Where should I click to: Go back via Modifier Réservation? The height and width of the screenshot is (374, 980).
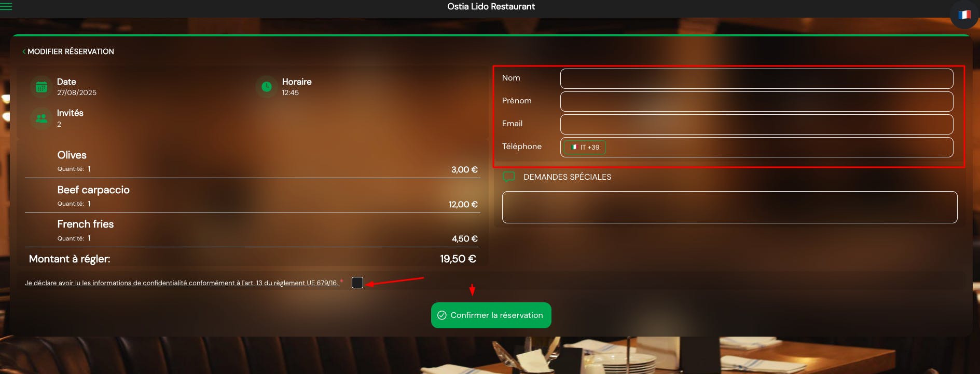[71, 51]
